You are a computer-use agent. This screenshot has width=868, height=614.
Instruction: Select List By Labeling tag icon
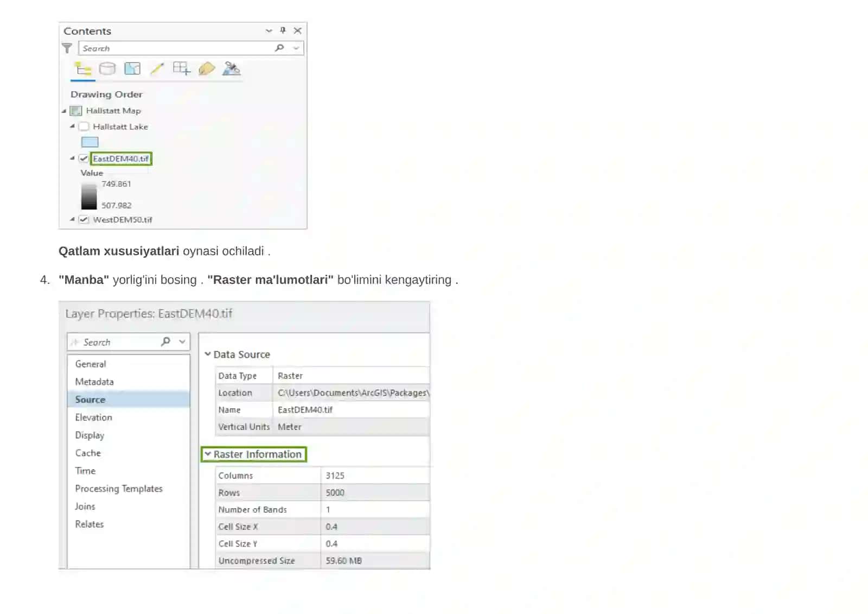click(207, 68)
